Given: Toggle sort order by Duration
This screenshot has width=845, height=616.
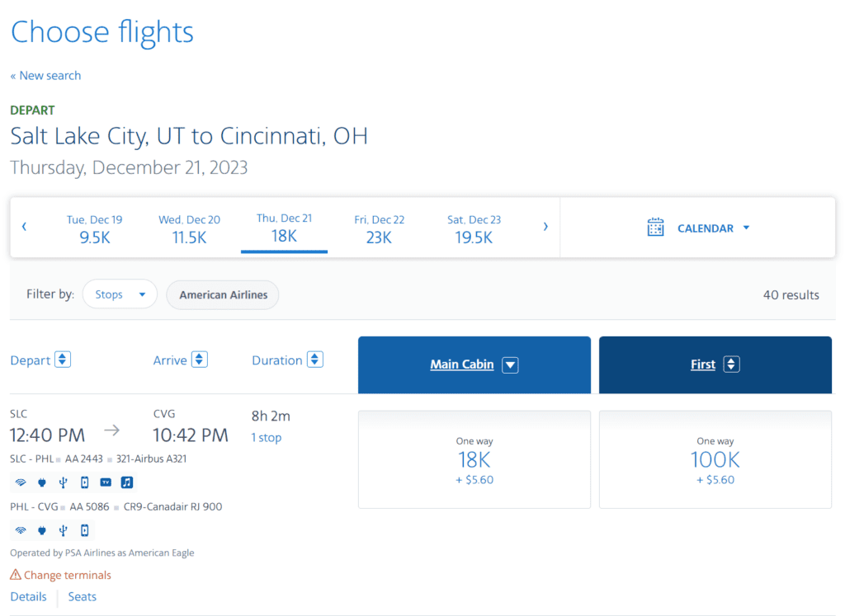Looking at the screenshot, I should 314,360.
